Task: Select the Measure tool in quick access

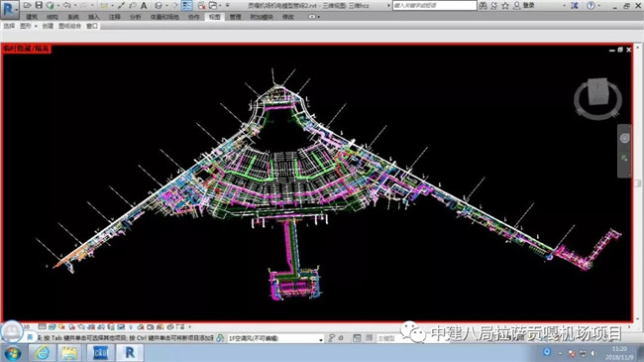Action: pyautogui.click(x=104, y=5)
